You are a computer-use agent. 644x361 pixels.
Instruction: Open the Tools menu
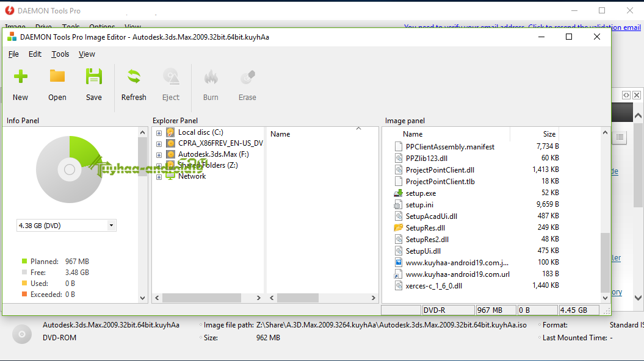click(x=60, y=54)
